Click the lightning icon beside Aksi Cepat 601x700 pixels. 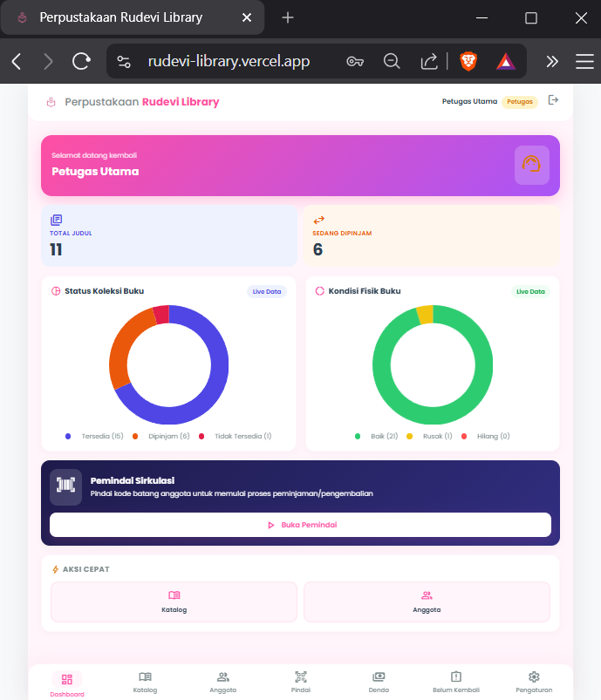pos(56,569)
